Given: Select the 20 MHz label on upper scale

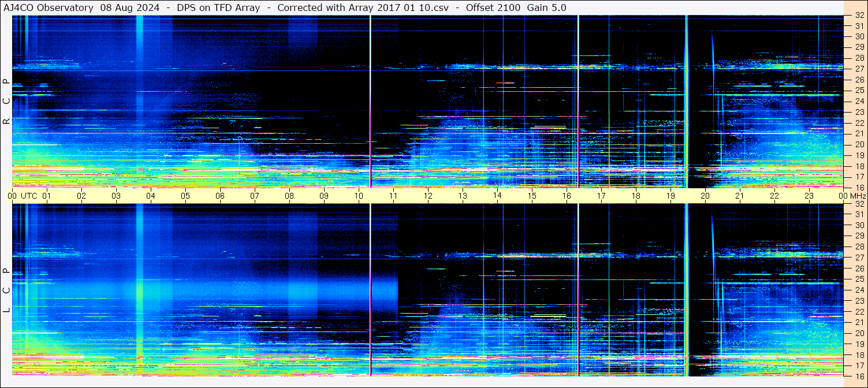Looking at the screenshot, I should click(859, 144).
